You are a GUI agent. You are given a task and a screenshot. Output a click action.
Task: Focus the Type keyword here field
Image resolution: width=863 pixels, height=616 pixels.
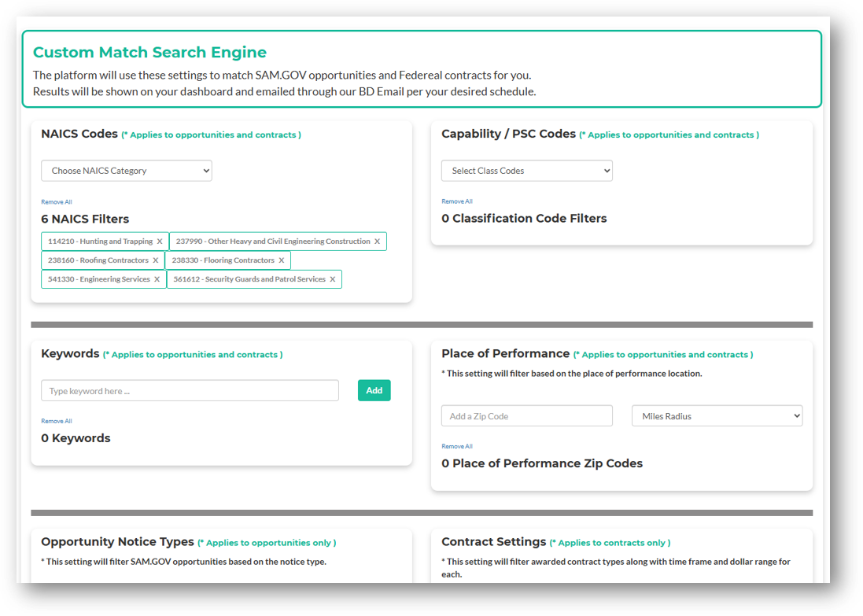coord(190,391)
